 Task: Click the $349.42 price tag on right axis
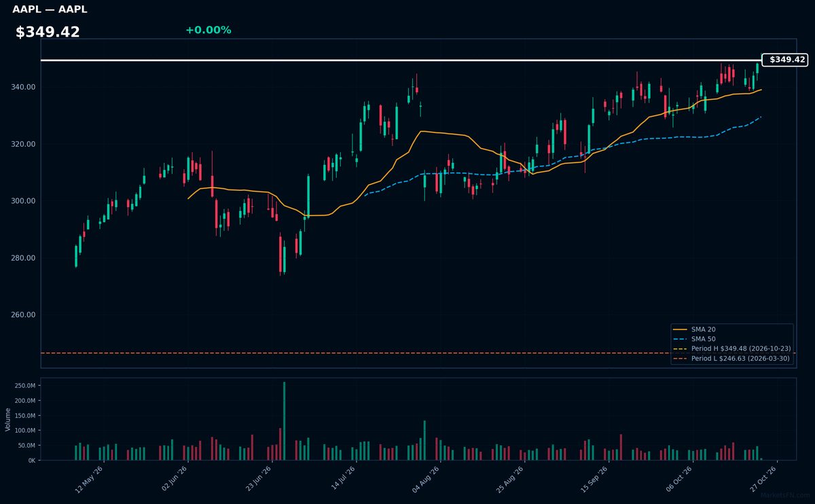point(786,60)
